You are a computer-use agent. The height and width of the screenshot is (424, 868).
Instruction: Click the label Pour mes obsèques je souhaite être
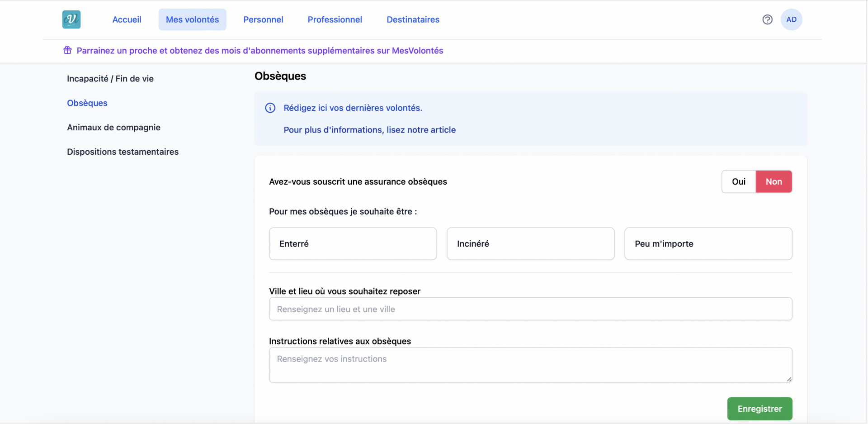[x=343, y=211]
